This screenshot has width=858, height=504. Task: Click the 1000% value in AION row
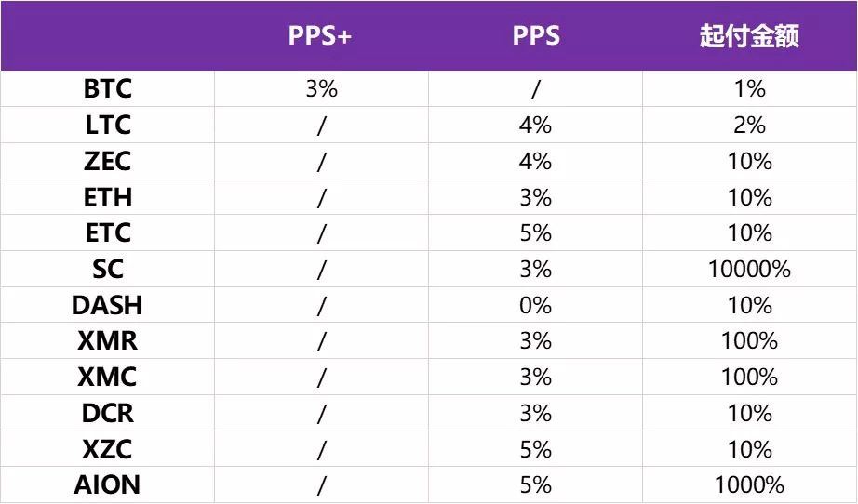click(x=749, y=485)
